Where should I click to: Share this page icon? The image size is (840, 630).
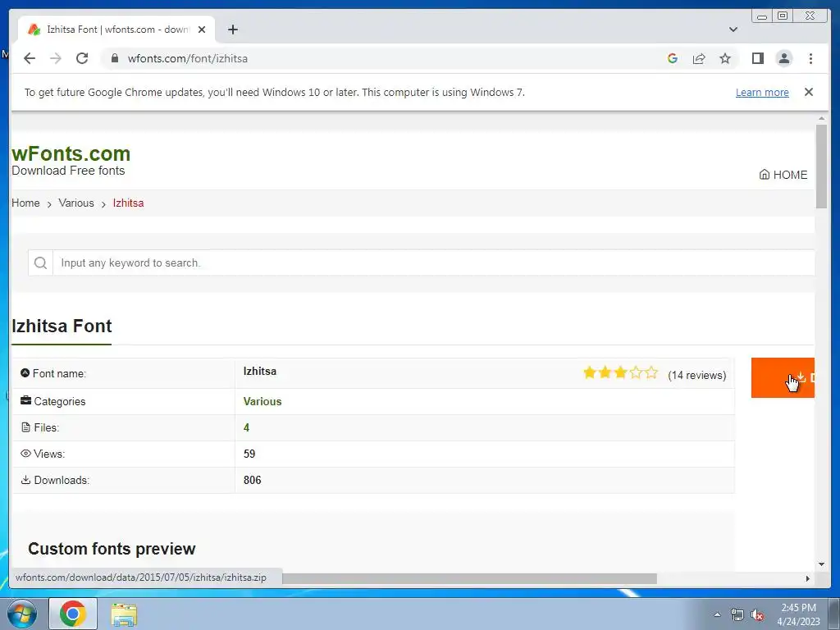pos(699,58)
